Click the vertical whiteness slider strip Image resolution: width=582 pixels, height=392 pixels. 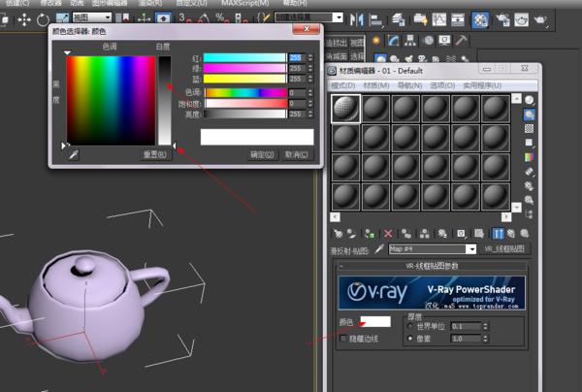click(165, 100)
